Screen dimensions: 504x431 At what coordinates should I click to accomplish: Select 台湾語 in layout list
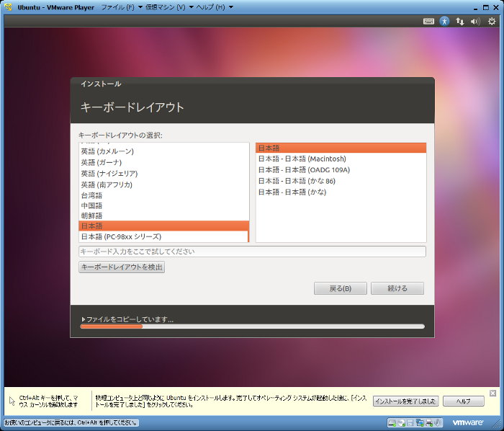[x=163, y=195]
